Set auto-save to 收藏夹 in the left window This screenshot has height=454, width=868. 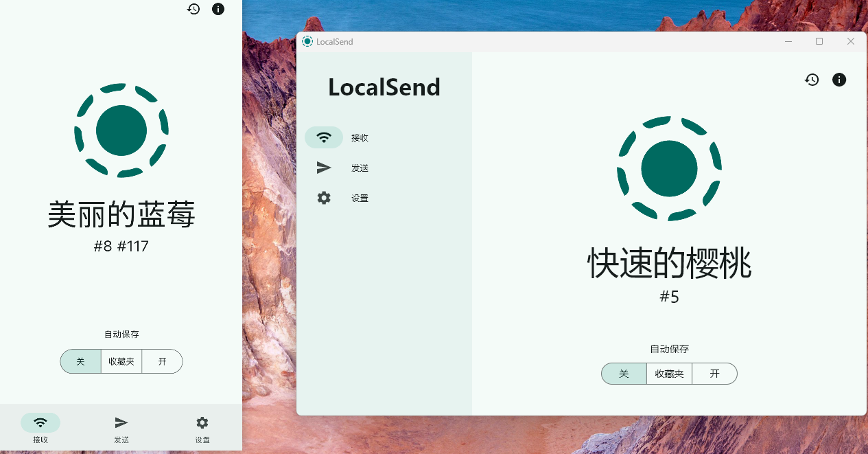click(121, 361)
